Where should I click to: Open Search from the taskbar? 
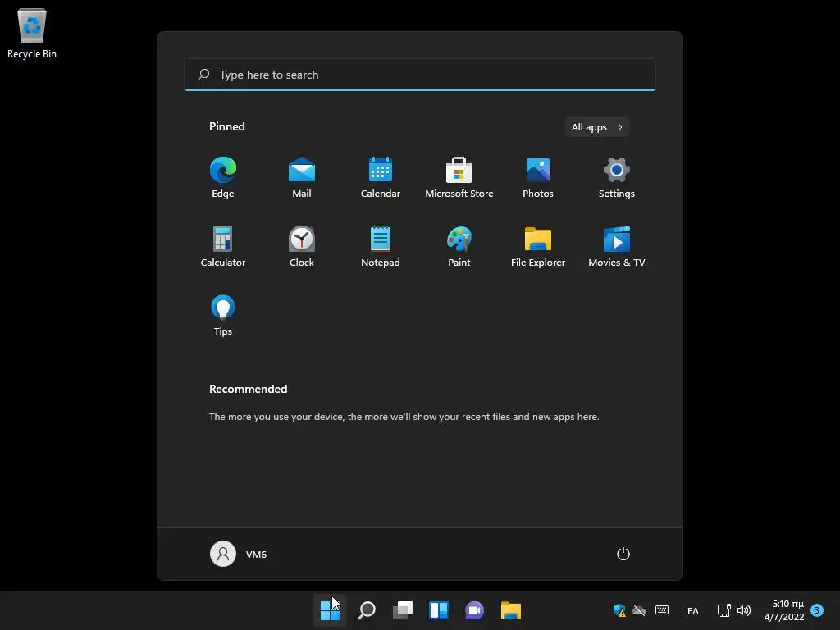coord(367,610)
